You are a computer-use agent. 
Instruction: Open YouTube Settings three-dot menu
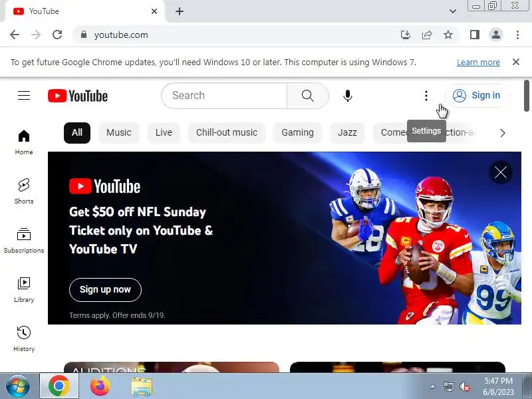point(426,96)
